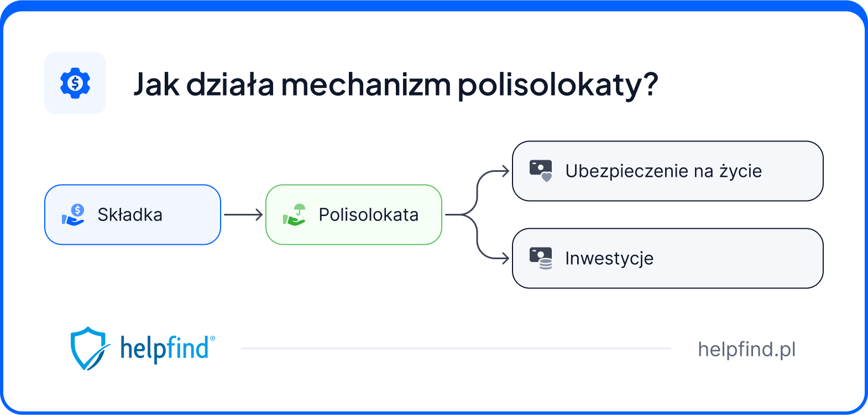Click the arrow from Składka to Polisolokata
This screenshot has width=868, height=415.
243,214
